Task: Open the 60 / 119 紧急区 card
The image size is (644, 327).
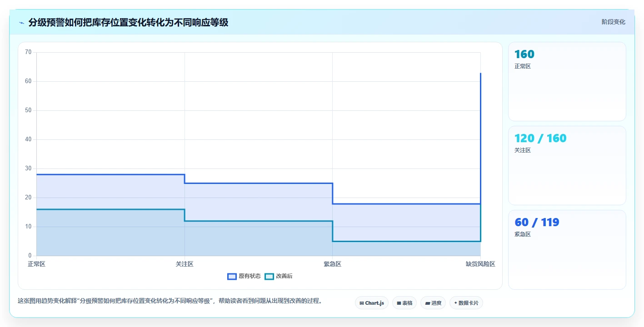Action: tap(567, 249)
